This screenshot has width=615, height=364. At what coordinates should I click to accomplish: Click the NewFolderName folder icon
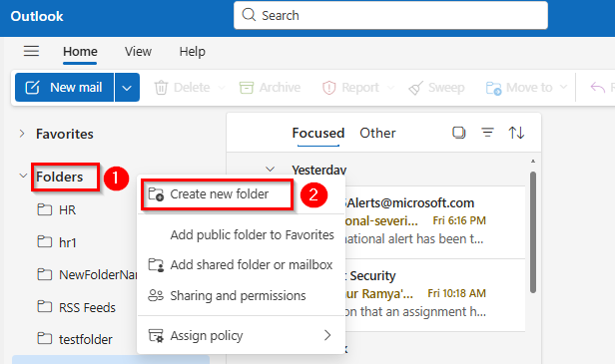point(44,274)
